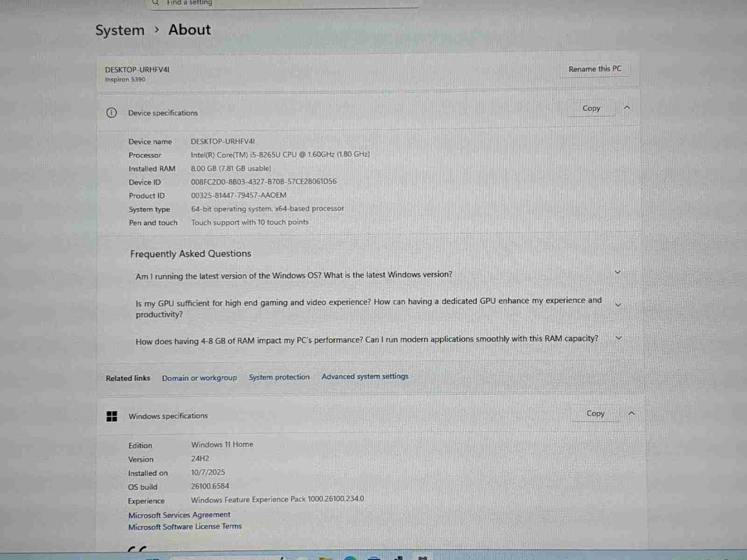Click the Find a setting search box
This screenshot has height=560, width=747.
[x=285, y=3]
